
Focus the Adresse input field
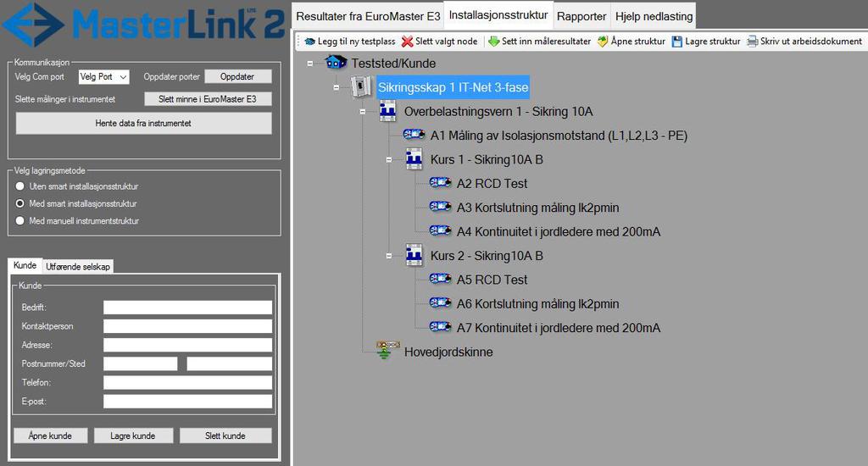(187, 345)
